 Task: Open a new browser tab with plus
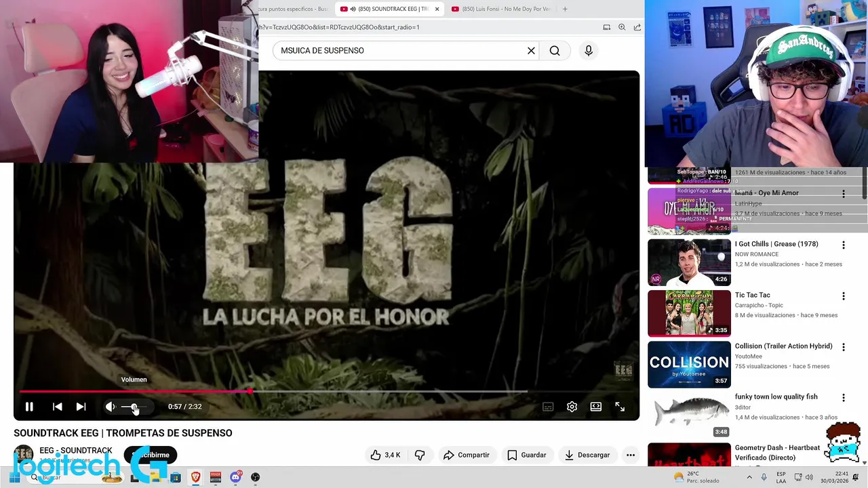(565, 9)
